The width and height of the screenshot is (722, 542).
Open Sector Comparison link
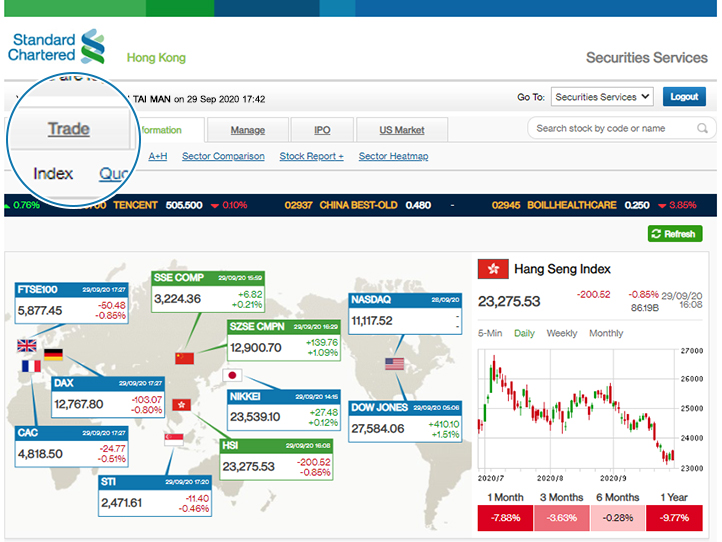[223, 156]
